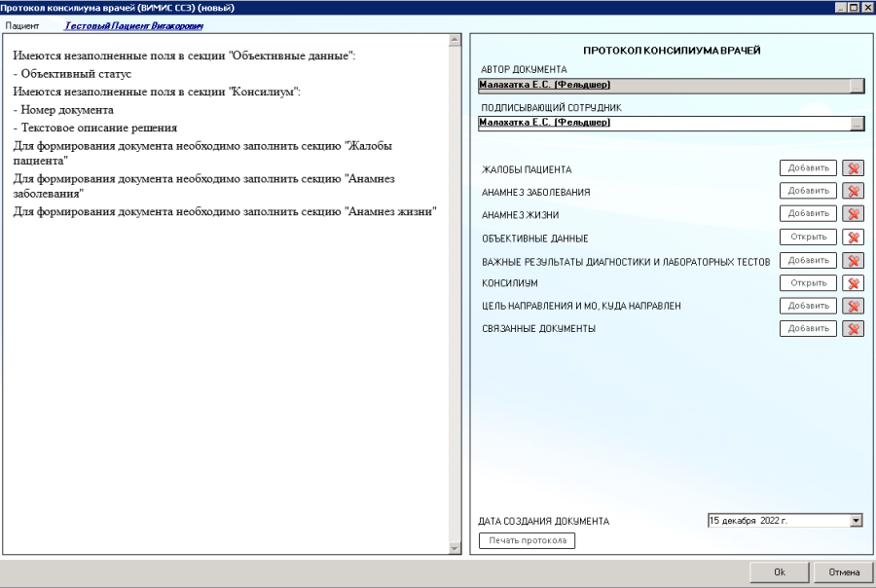Viewport: 876px width, 588px height.
Task: Select the line "- Текстовое описание решения"
Action: pos(95,128)
